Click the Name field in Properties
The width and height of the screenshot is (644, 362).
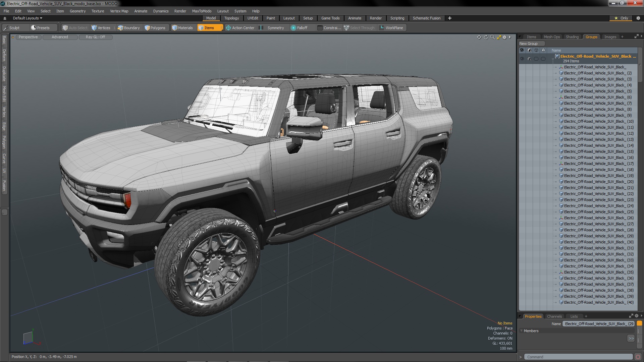[599, 324]
